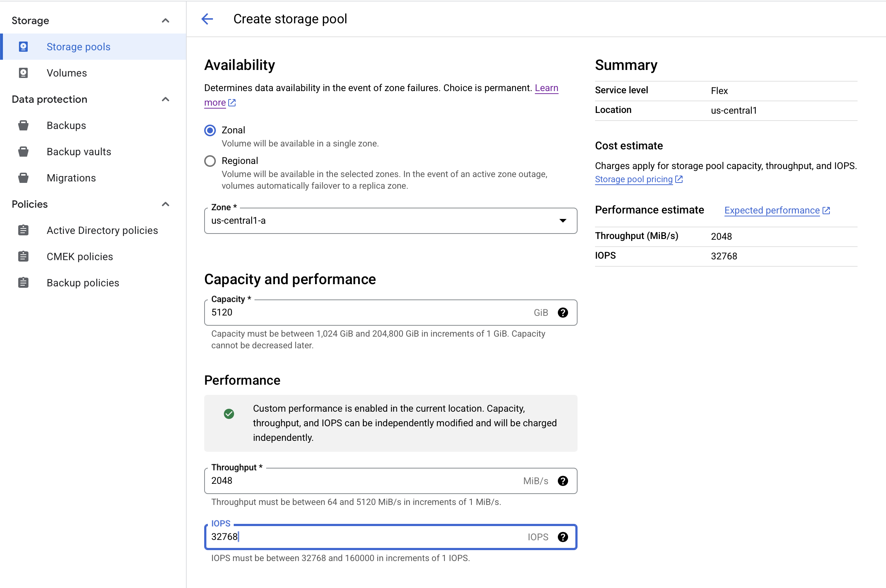Open the Expected performance link
The width and height of the screenshot is (886, 588).
pyautogui.click(x=772, y=210)
